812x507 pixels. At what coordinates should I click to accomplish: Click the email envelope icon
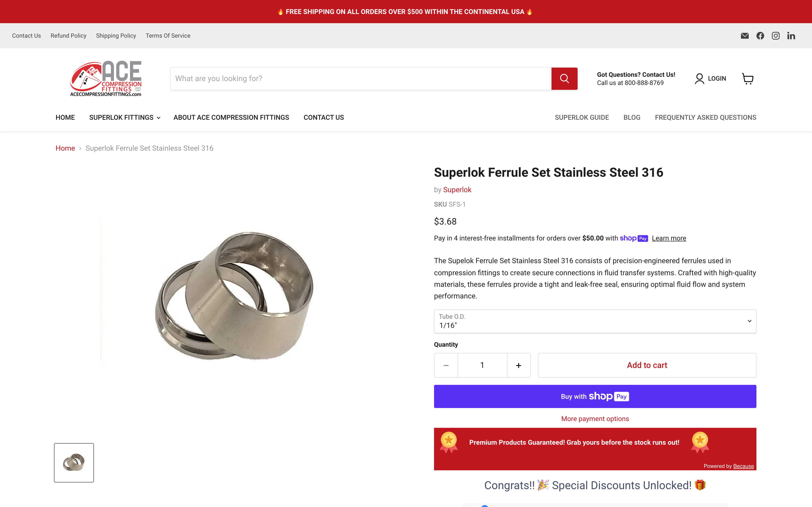(x=745, y=36)
